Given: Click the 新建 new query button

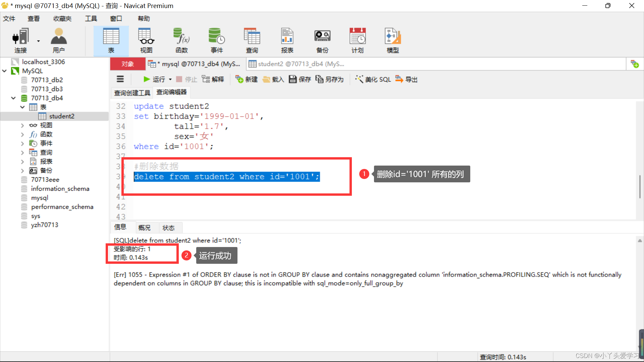Looking at the screenshot, I should pos(247,79).
